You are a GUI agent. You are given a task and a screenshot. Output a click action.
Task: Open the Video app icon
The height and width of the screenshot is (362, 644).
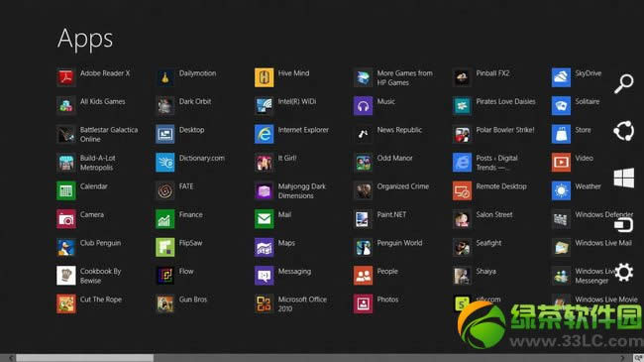(561, 163)
